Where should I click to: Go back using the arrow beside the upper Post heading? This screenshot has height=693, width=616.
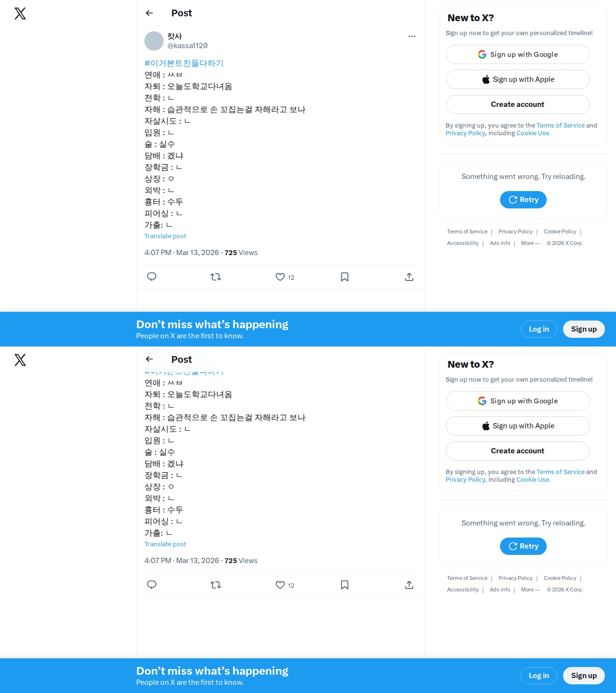pyautogui.click(x=149, y=13)
